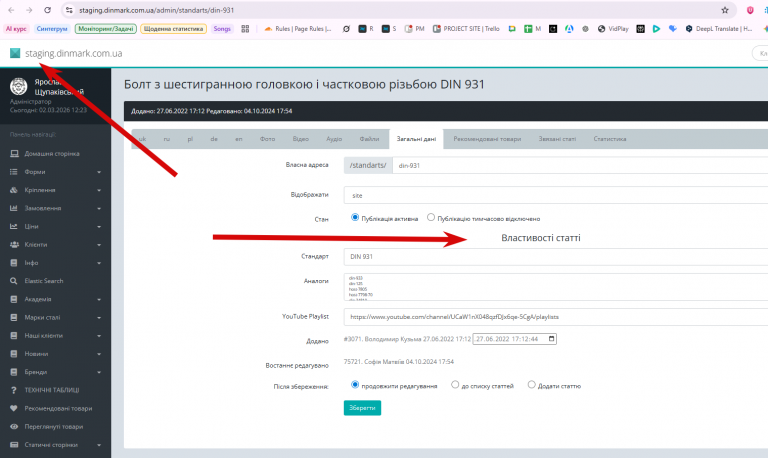Click the browser back arrow
Viewport: 768px width, 458px height.
pyautogui.click(x=11, y=10)
